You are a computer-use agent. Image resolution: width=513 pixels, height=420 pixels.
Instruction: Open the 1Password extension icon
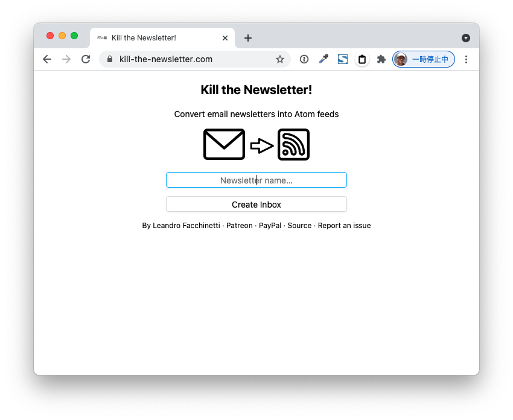point(304,59)
